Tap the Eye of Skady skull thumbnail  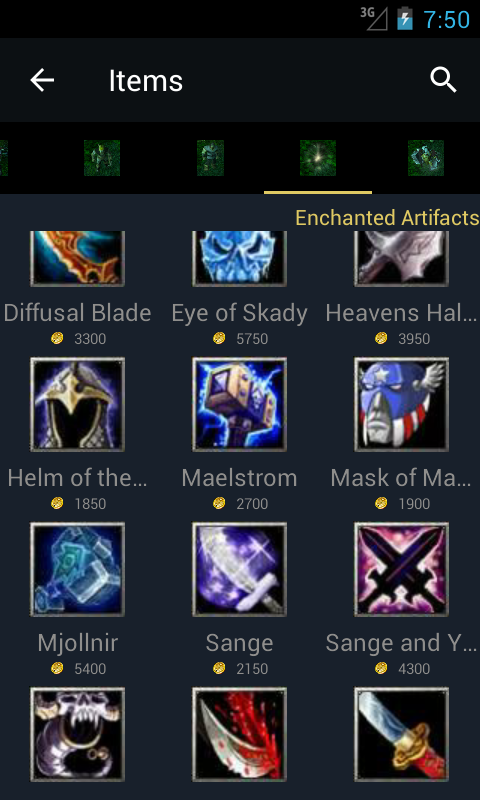click(239, 259)
